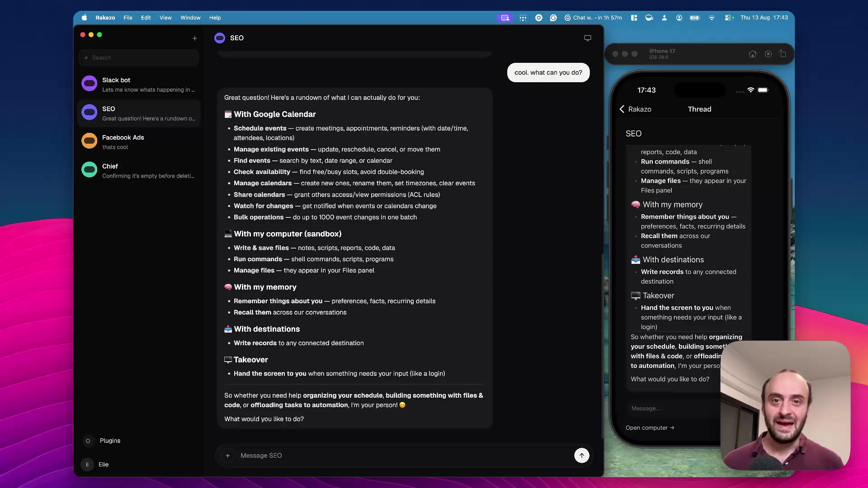This screenshot has width=868, height=488.
Task: Click the plus icon to start a new chat
Action: click(x=194, y=38)
